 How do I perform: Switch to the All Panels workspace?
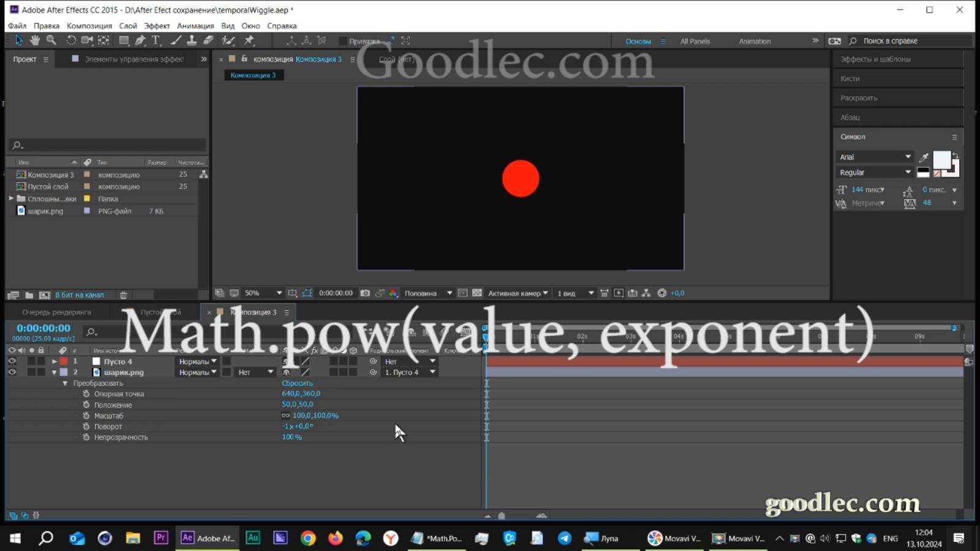coord(695,41)
